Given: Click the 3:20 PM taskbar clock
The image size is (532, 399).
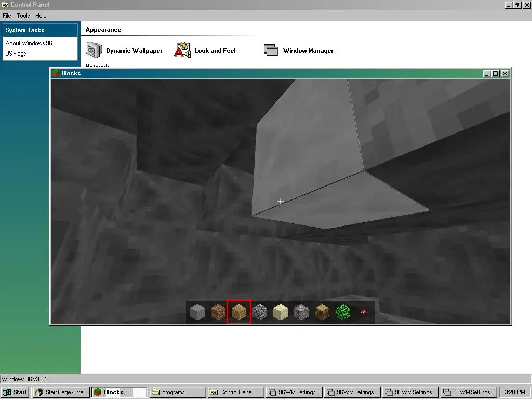Looking at the screenshot, I should point(515,392).
